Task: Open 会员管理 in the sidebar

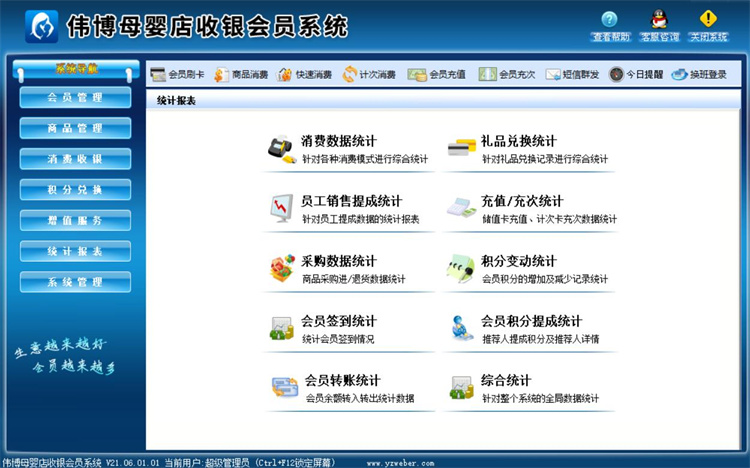Action: 75,98
